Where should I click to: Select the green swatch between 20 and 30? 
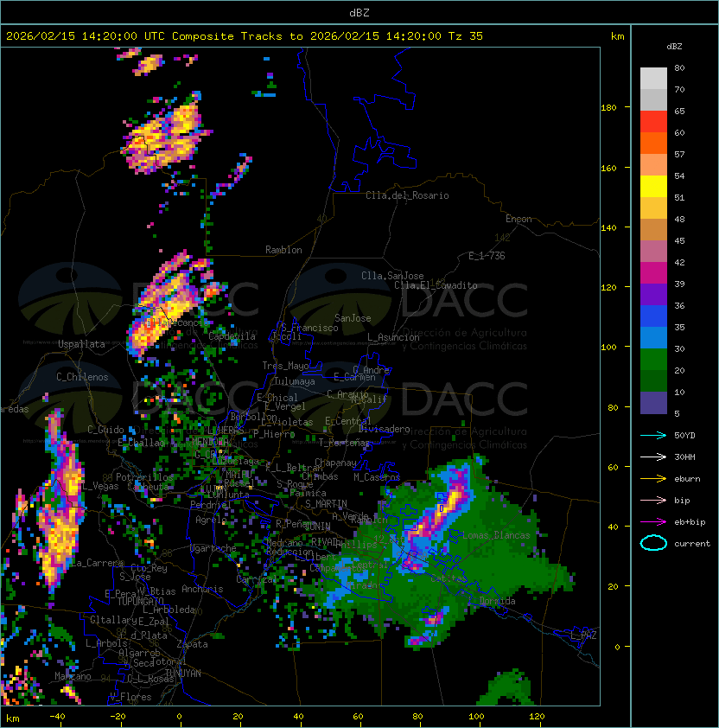[653, 360]
